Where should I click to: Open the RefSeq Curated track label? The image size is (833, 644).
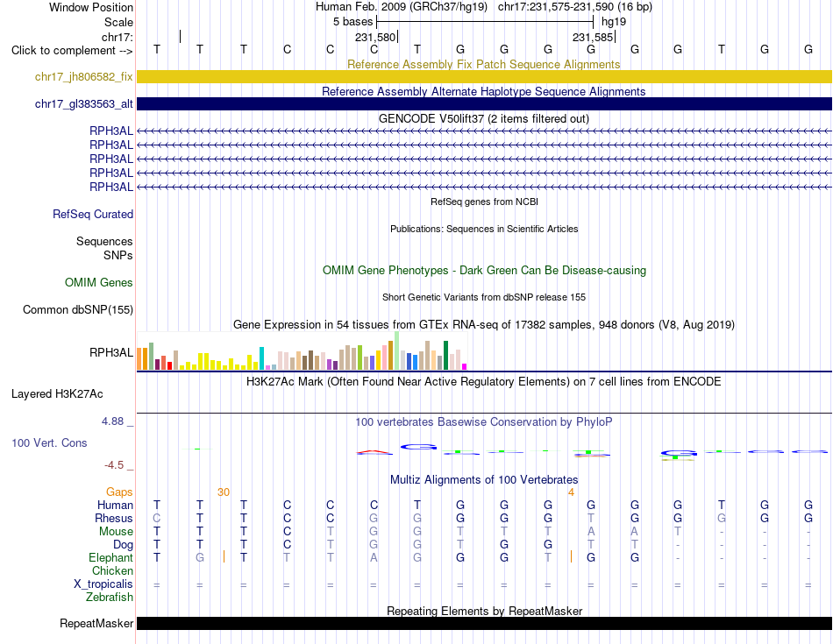tap(92, 214)
